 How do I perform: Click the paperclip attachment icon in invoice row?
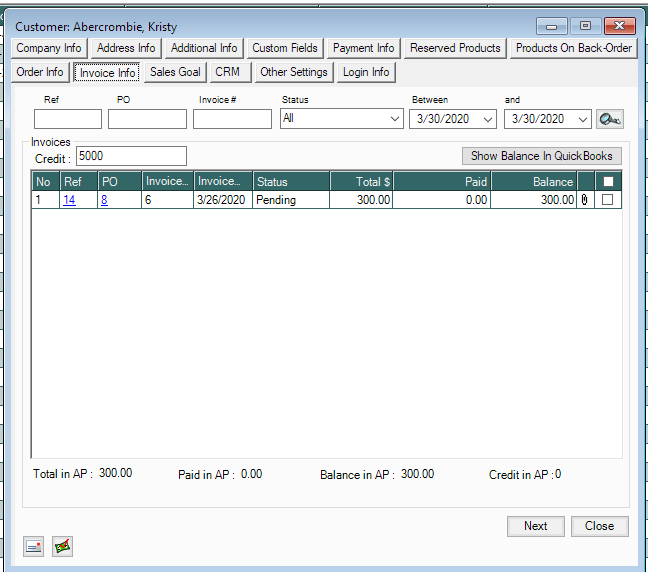(585, 200)
